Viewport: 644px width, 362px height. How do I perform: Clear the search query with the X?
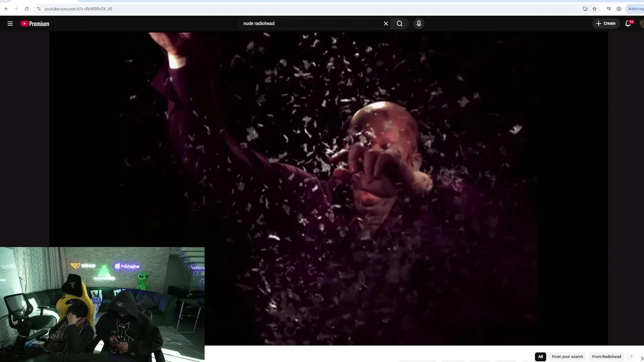point(386,24)
